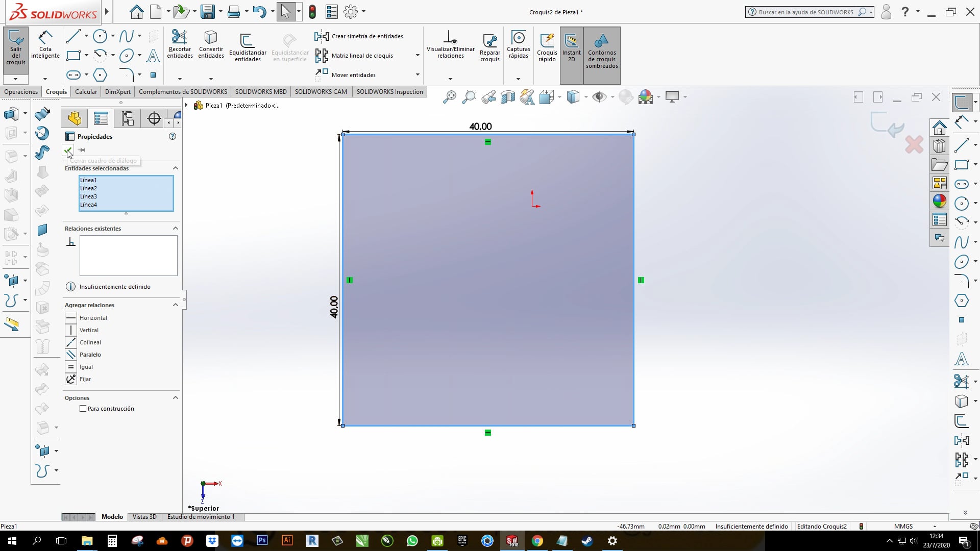Select Línea3 in selected entities list
This screenshot has width=980, height=551.
(126, 196)
